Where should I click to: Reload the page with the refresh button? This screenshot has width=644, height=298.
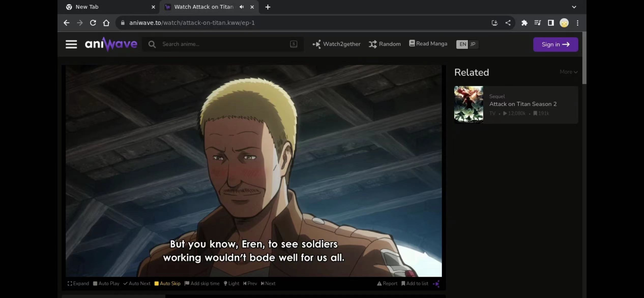pos(93,23)
